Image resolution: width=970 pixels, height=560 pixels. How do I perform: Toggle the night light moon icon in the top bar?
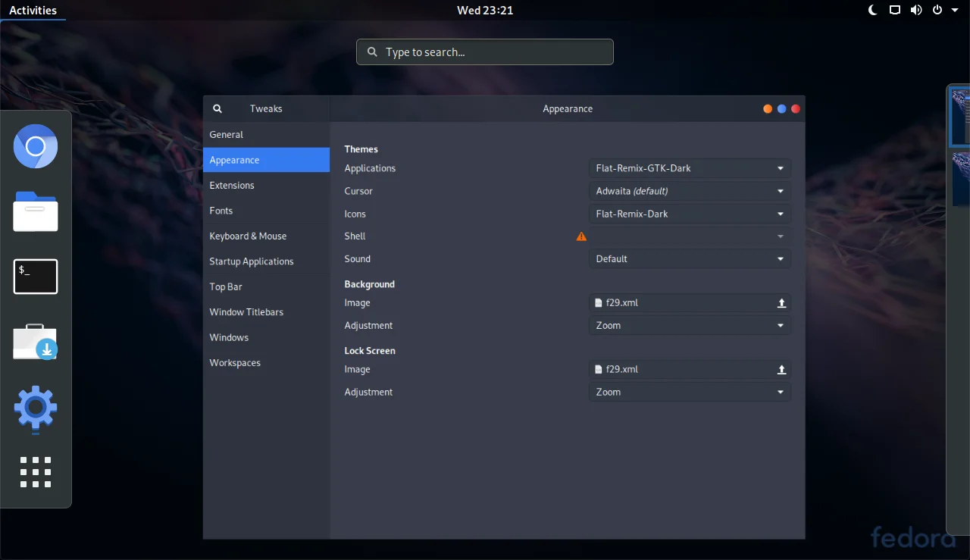tap(873, 10)
